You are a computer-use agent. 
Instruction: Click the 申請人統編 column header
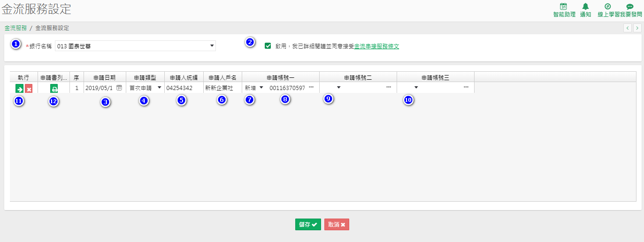click(184, 77)
